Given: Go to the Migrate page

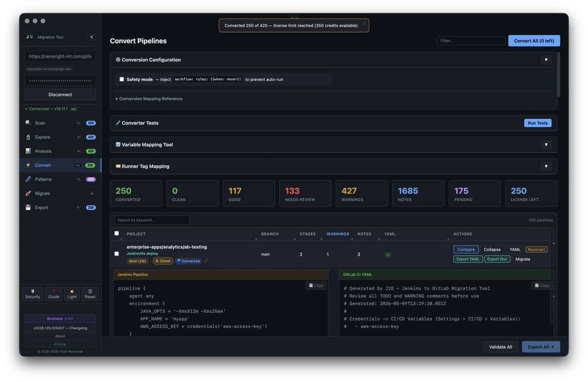Looking at the screenshot, I should coord(60,193).
